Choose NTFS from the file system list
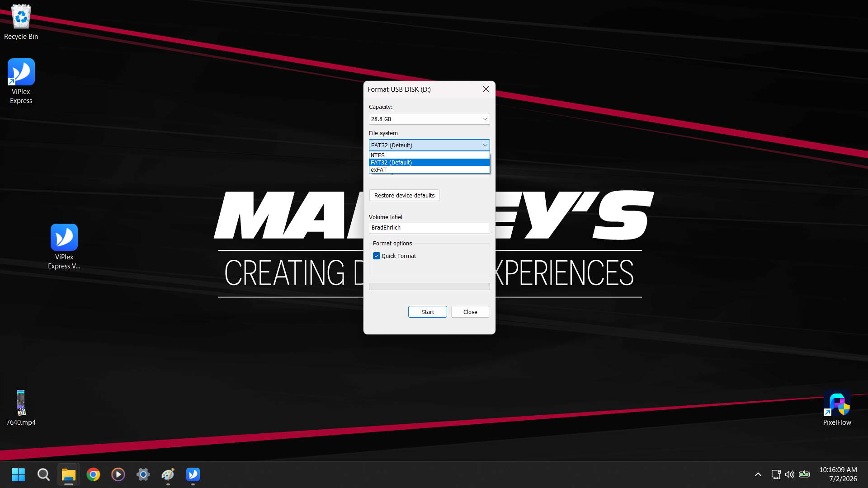The image size is (868, 488). click(x=429, y=155)
